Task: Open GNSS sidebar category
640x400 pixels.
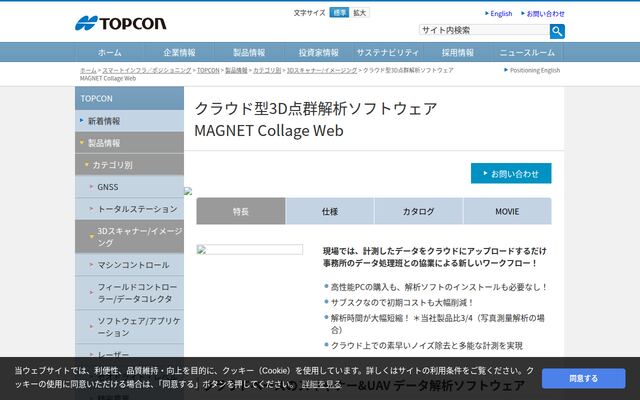Action: tap(129, 187)
